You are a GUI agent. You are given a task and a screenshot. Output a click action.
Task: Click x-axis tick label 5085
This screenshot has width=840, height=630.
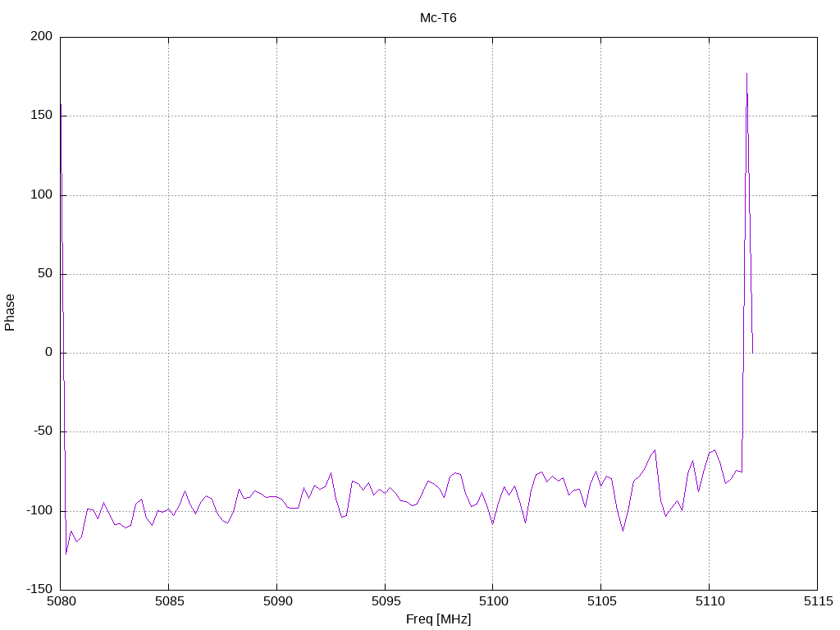coord(169,601)
